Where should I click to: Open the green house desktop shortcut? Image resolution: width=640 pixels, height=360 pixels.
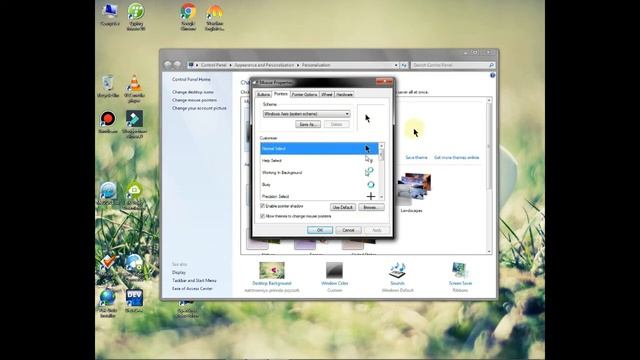pos(134,195)
